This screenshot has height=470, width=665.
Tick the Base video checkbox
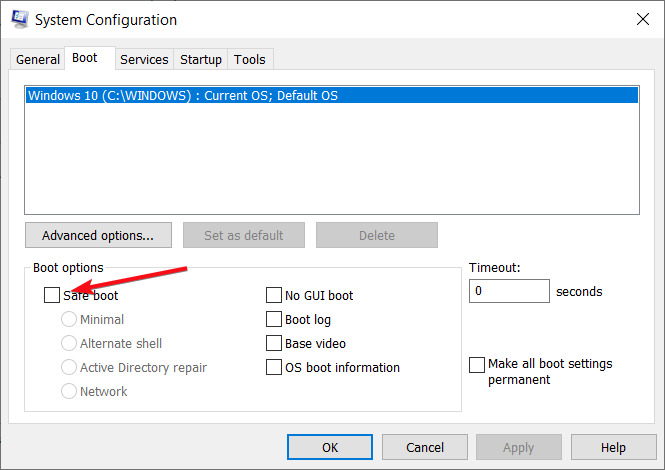274,343
